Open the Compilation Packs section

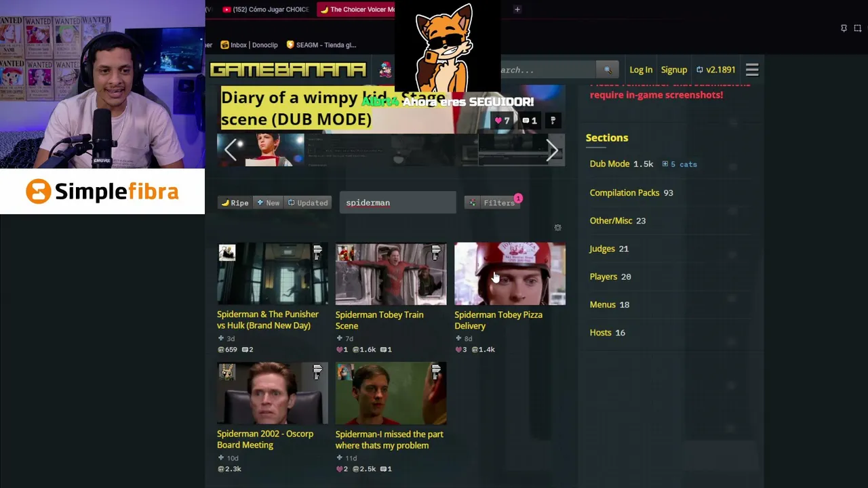625,192
